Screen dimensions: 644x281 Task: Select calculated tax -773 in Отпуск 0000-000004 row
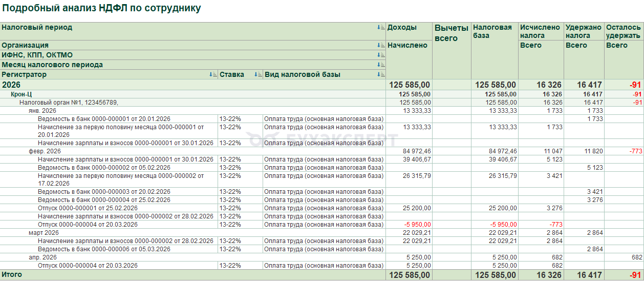[555, 225]
